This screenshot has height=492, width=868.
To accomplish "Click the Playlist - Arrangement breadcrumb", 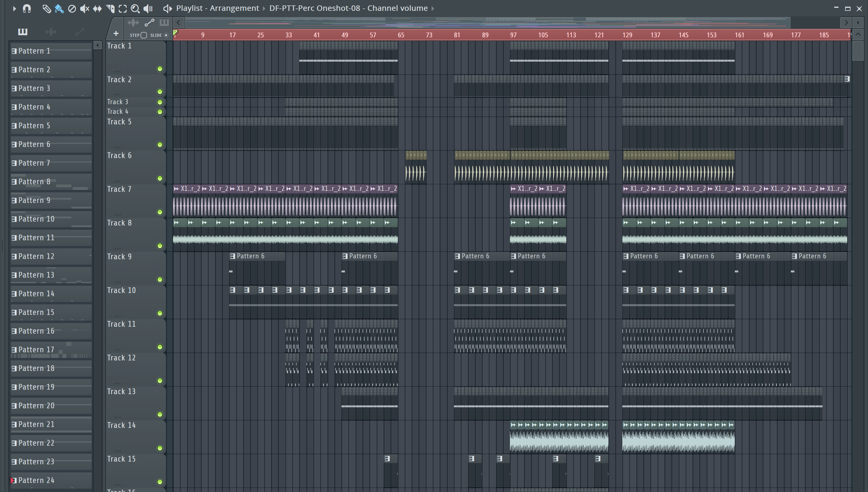I will pyautogui.click(x=217, y=8).
